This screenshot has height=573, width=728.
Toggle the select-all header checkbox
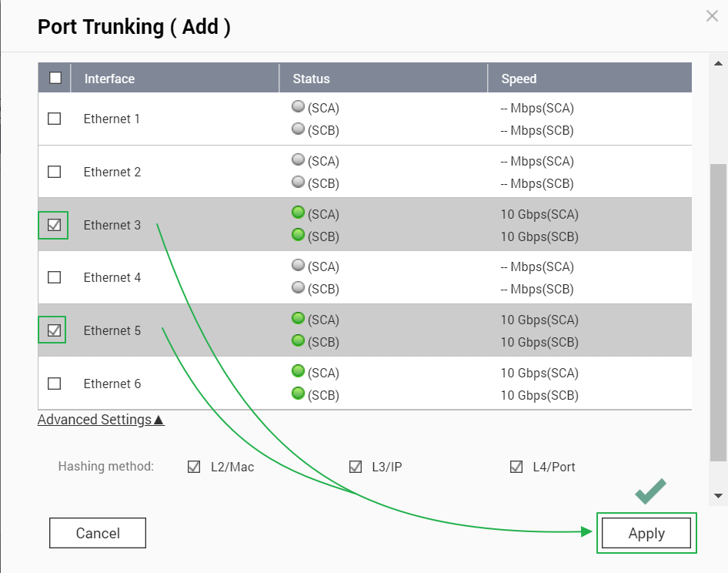(55, 78)
